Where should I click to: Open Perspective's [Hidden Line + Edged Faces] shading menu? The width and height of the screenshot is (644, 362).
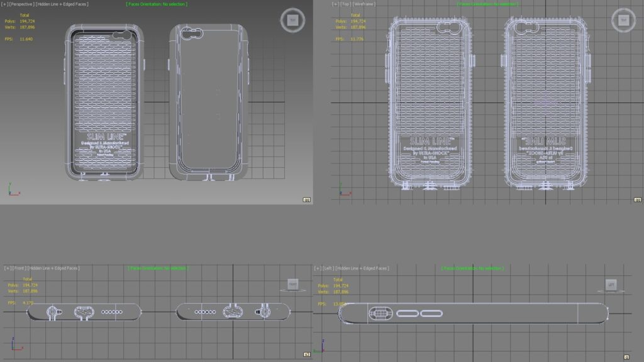(x=62, y=4)
